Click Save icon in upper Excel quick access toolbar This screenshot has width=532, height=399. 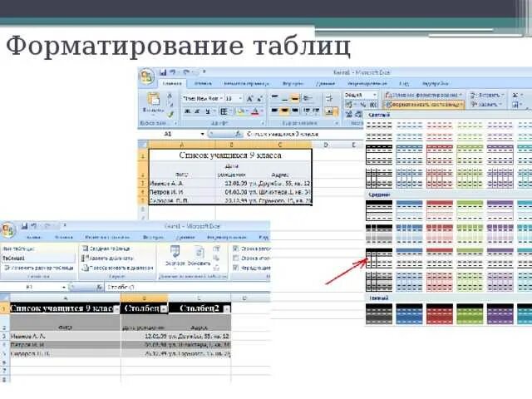(163, 72)
